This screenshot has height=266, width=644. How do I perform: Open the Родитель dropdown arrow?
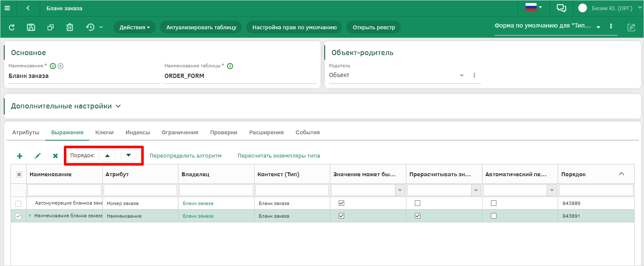click(x=461, y=75)
